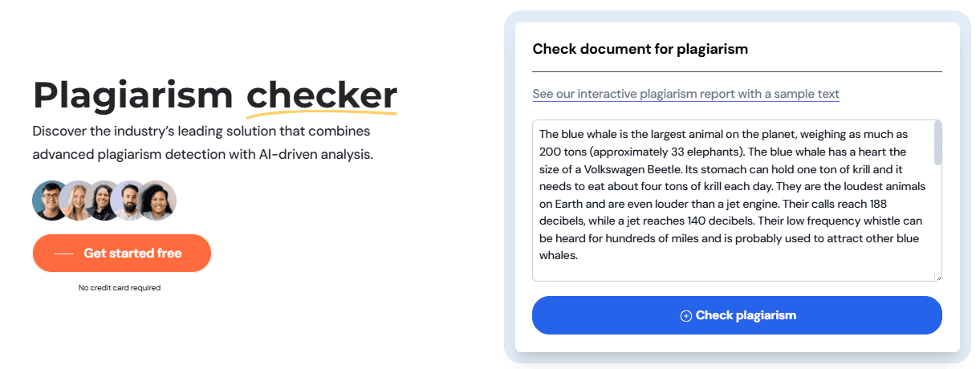Select the last avatar with curly hair
This screenshot has height=369, width=980.
[x=157, y=201]
